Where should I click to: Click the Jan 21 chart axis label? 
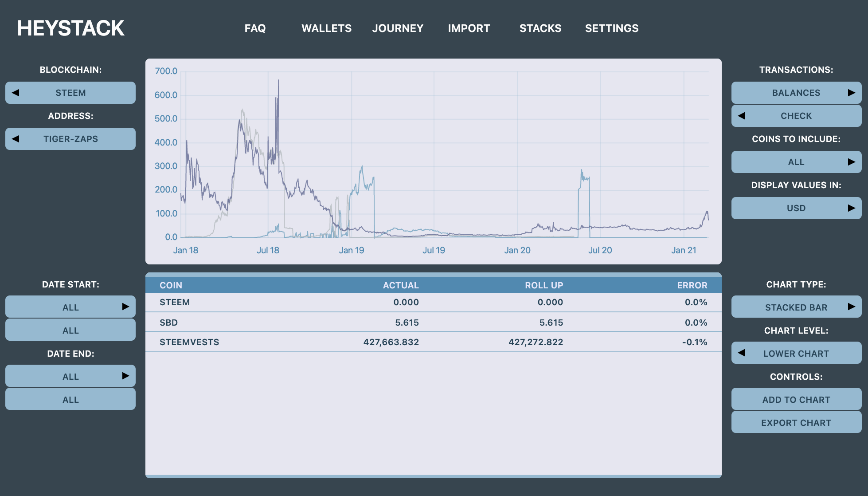coord(684,250)
